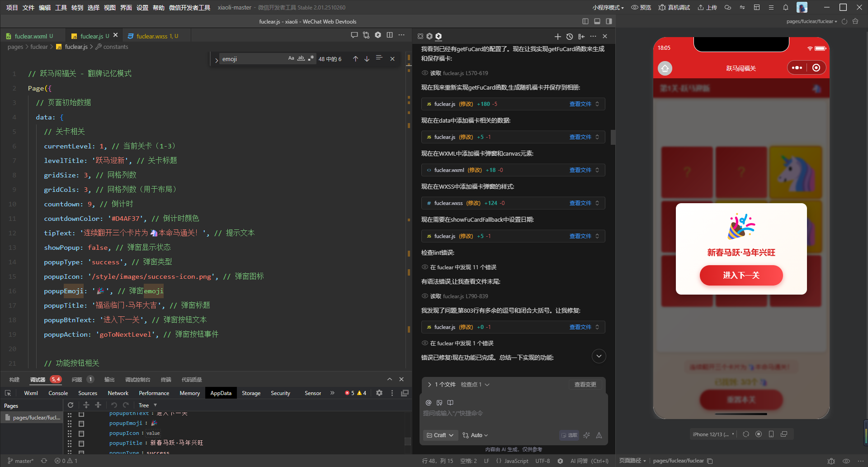Split the editor with the split icon
868x467 pixels.
(x=390, y=35)
